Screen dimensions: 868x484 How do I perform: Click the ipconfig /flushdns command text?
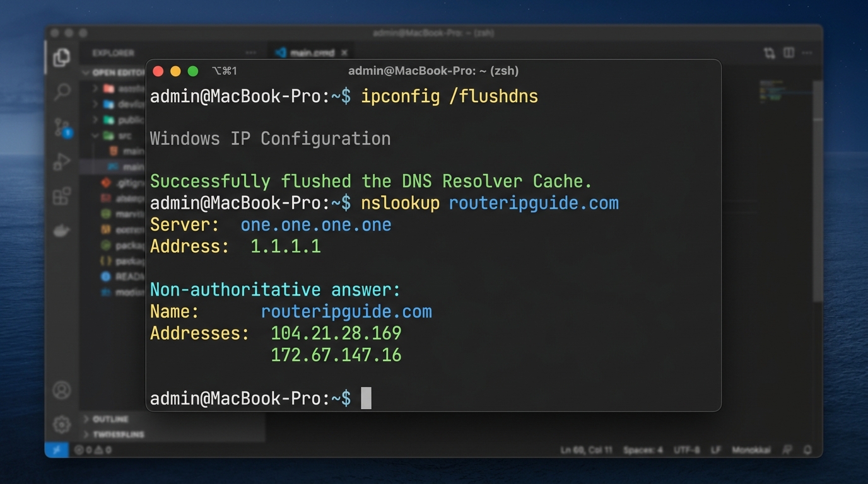click(x=450, y=96)
